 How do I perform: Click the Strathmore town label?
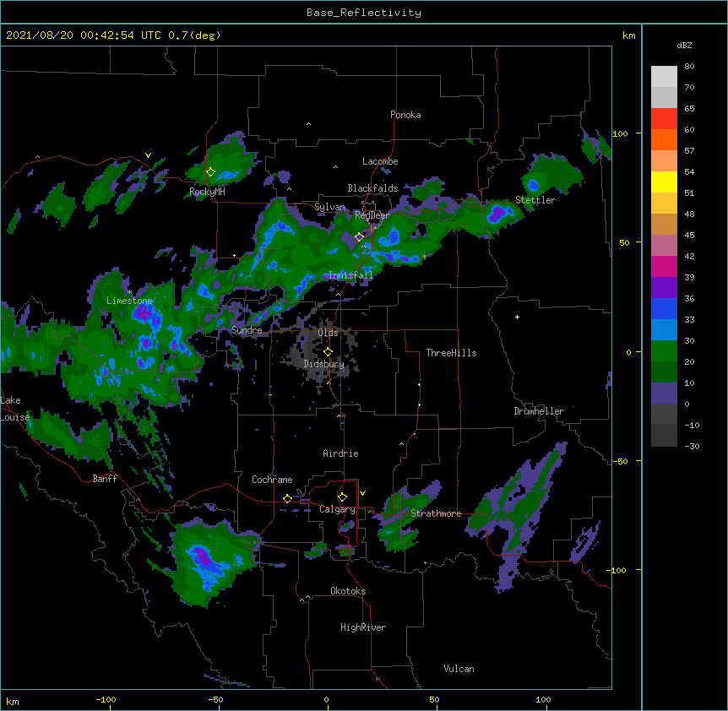click(436, 513)
